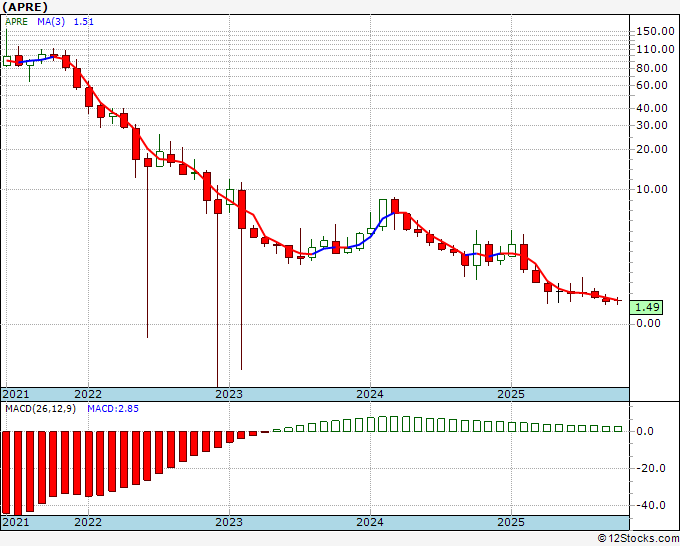
Task: Click the 2022 label on MACD timeline
Action: [x=88, y=522]
